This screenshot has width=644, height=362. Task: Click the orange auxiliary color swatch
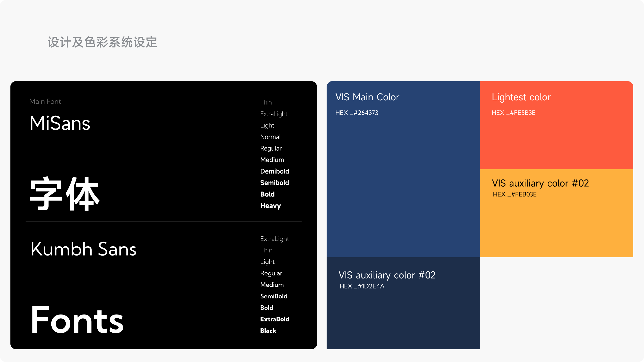[556, 227]
